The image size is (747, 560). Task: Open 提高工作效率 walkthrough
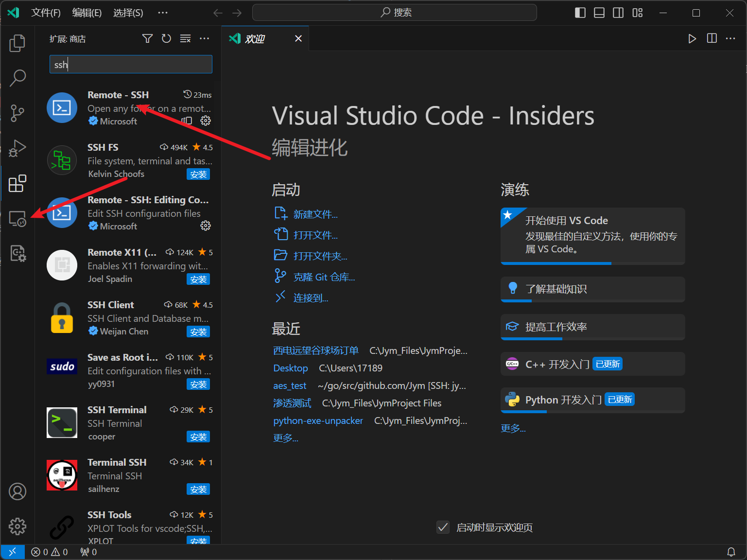(592, 327)
